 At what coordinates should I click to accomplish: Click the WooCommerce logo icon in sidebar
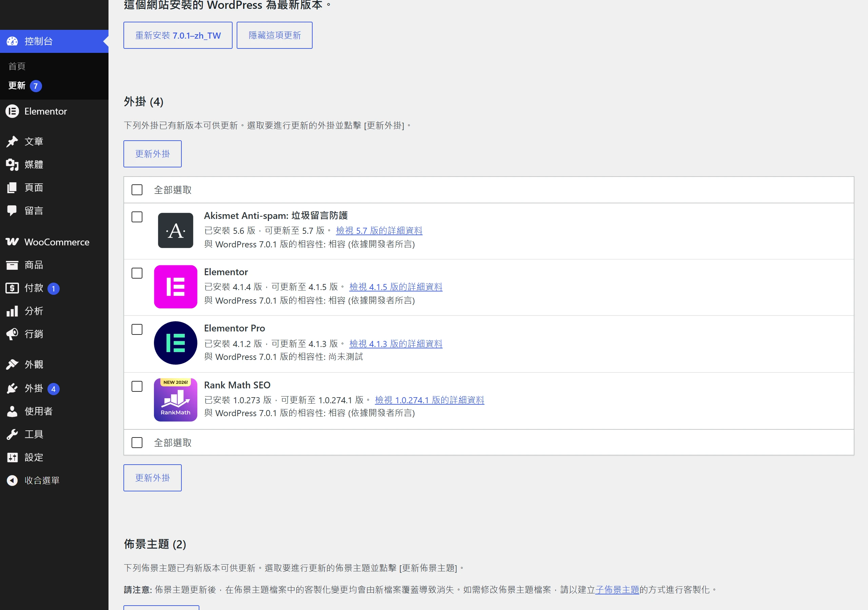[12, 242]
